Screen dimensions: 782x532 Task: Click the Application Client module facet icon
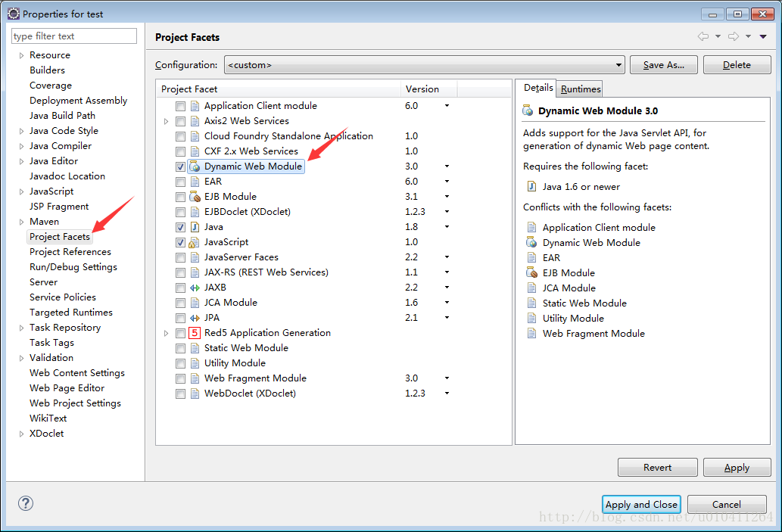(x=195, y=106)
